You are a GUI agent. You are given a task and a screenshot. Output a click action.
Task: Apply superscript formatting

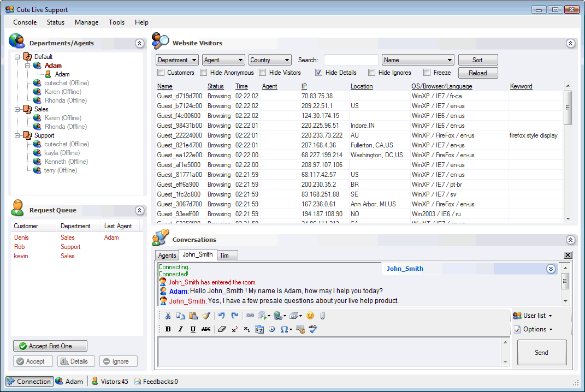pos(234,329)
